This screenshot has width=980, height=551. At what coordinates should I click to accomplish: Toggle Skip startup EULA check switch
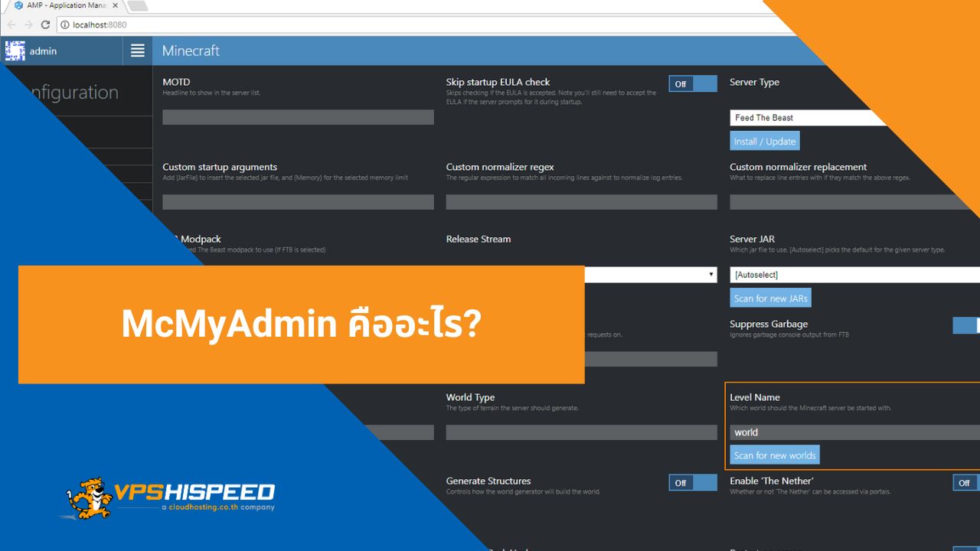click(693, 83)
